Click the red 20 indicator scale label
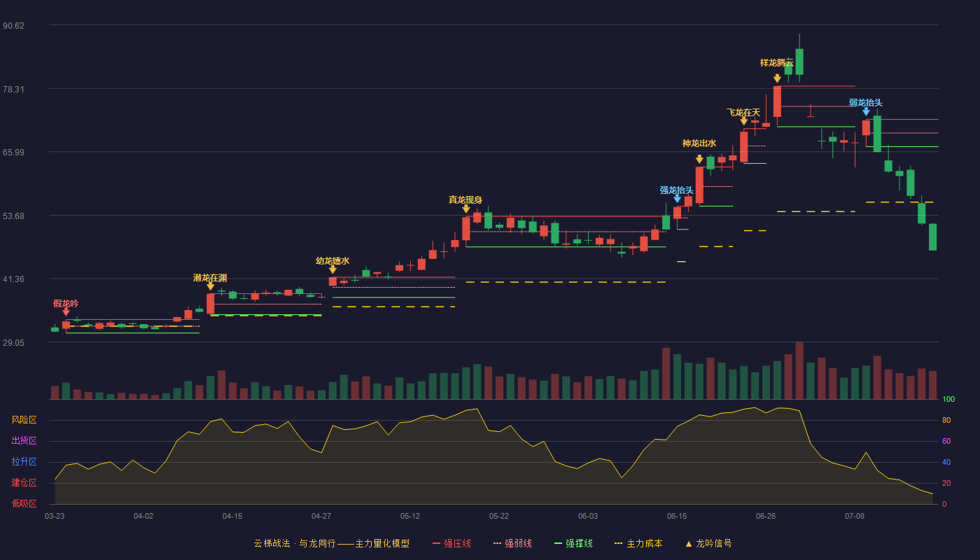Image resolution: width=980 pixels, height=560 pixels. click(x=946, y=483)
